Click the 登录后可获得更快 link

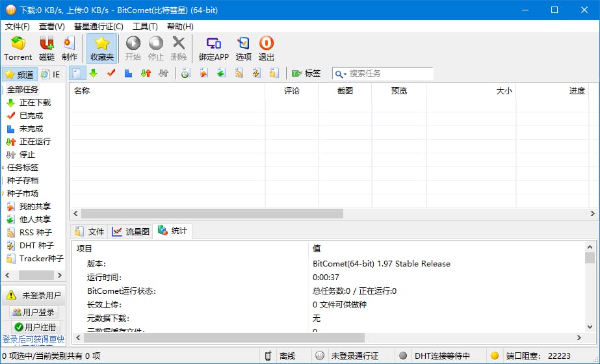(33, 339)
